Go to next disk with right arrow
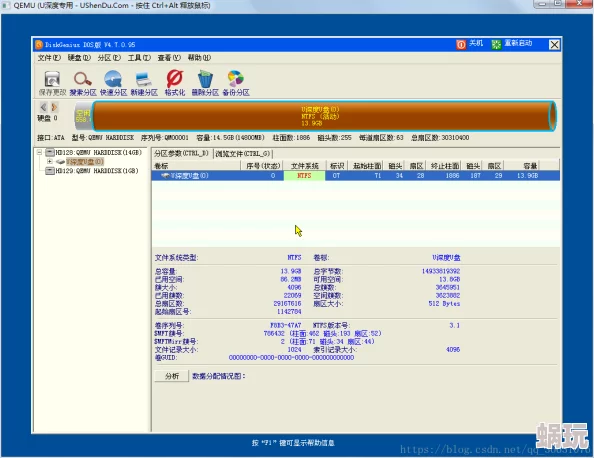 (x=54, y=107)
